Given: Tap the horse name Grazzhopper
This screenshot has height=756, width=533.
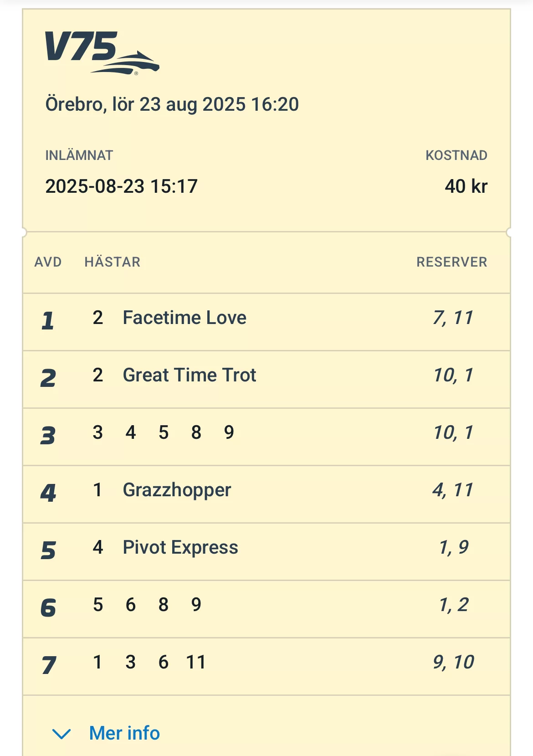Looking at the screenshot, I should [177, 490].
